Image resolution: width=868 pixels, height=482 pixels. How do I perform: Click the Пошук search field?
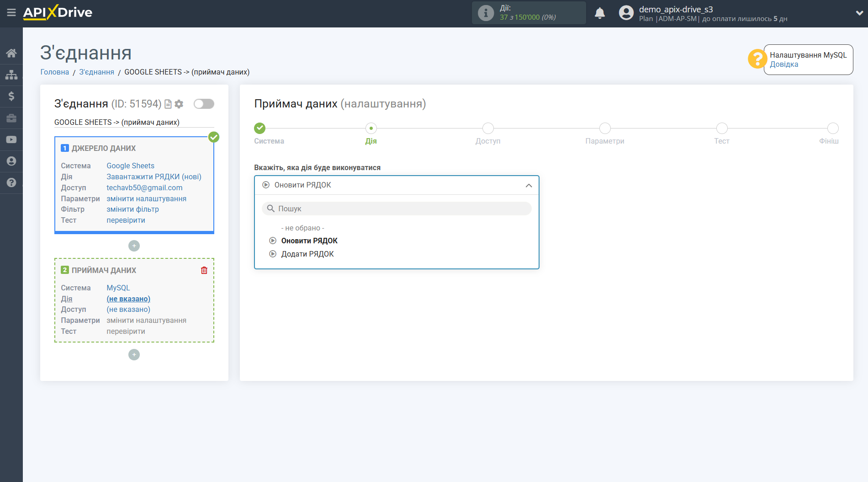click(397, 209)
